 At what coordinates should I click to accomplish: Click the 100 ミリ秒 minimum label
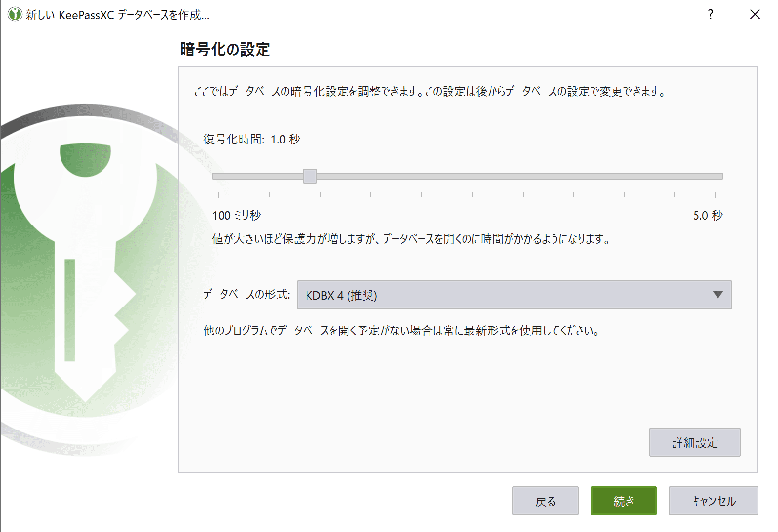click(x=236, y=215)
